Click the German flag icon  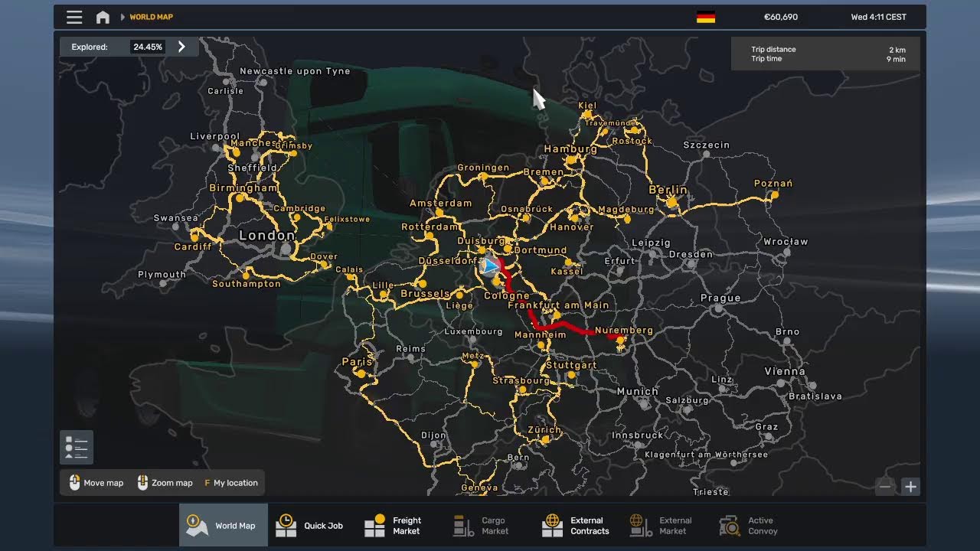point(706,17)
